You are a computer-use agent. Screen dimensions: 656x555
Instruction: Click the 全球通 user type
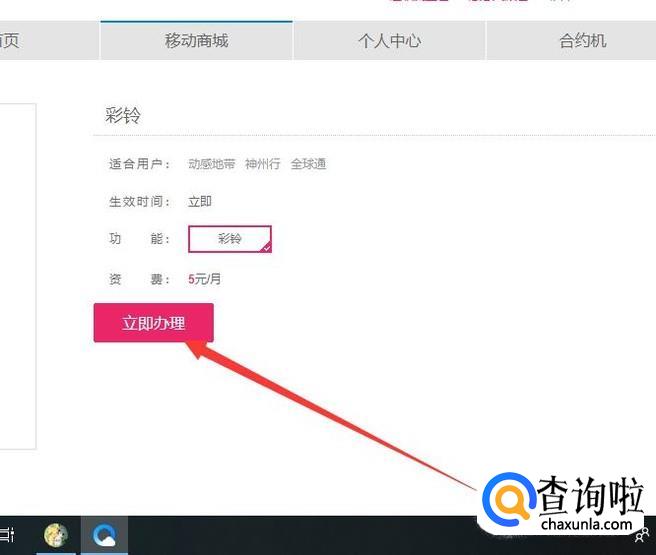[x=308, y=164]
